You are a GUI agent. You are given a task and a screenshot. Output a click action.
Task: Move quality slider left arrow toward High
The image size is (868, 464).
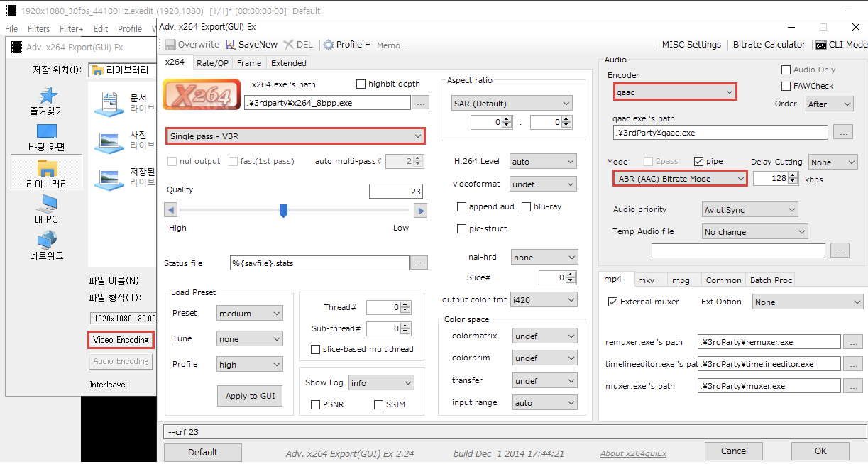(x=170, y=210)
